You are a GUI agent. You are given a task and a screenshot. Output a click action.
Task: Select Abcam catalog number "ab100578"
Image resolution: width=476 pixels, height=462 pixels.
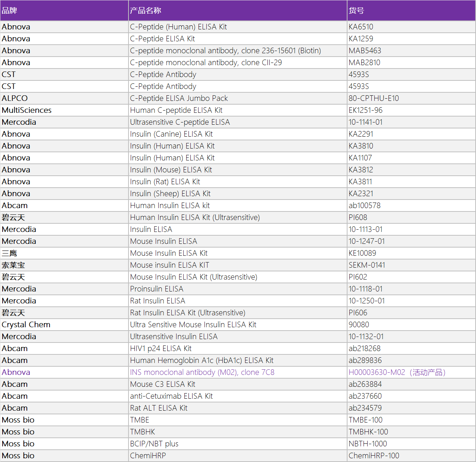[x=365, y=205]
